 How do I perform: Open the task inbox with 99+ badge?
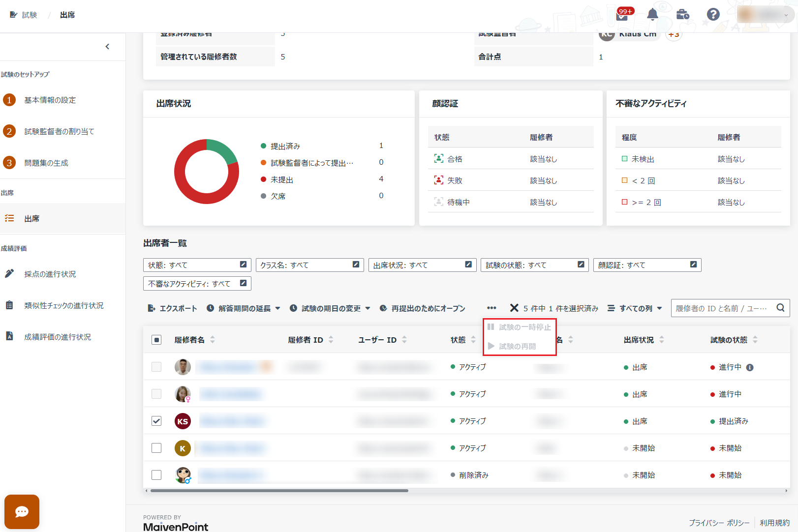621,15
